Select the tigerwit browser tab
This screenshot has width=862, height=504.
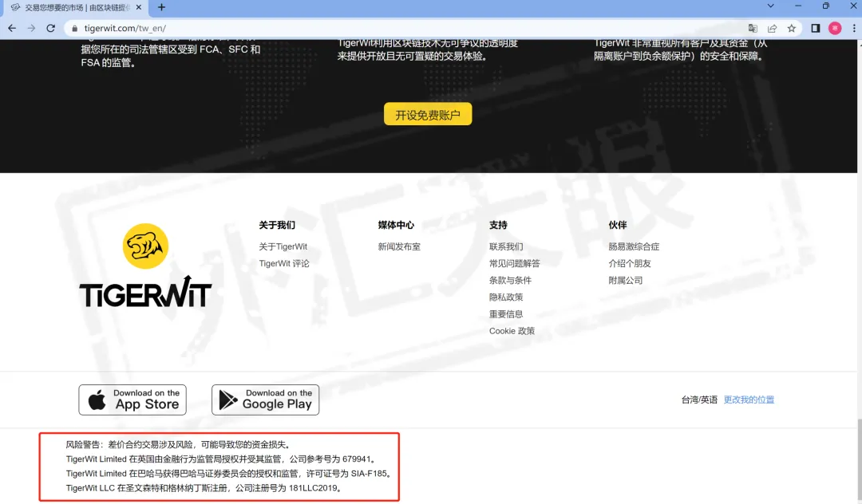(77, 8)
